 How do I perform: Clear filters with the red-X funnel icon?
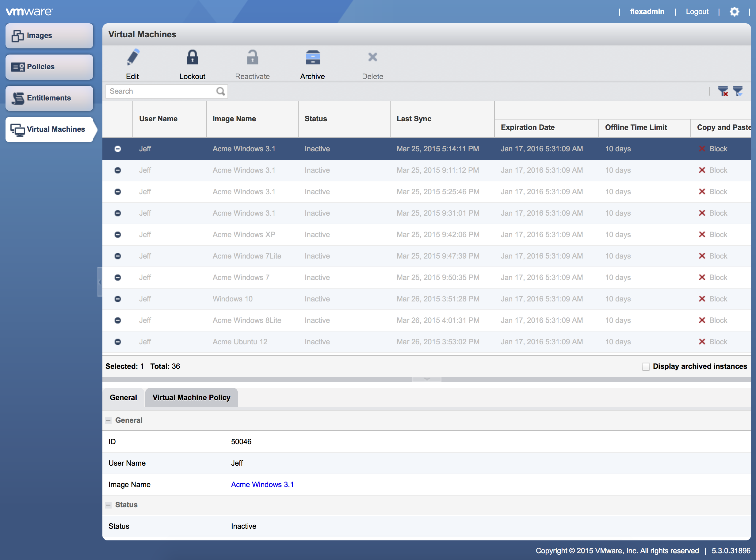pos(723,91)
